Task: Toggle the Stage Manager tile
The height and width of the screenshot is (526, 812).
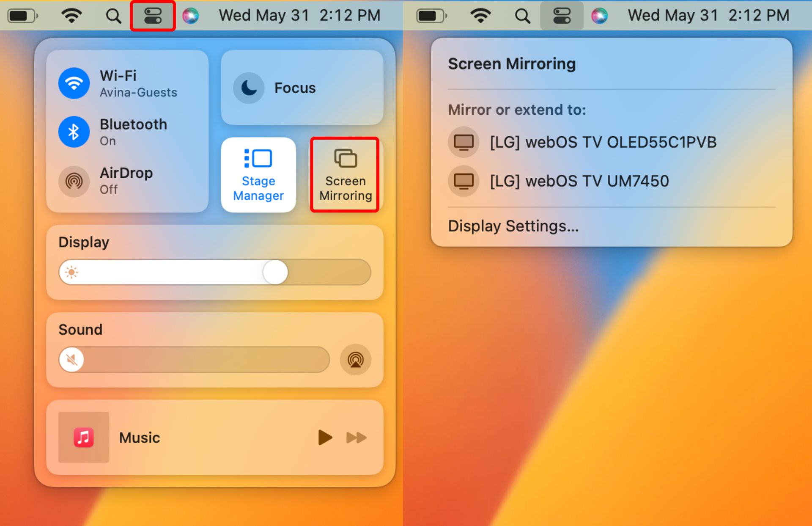Action: click(x=258, y=175)
